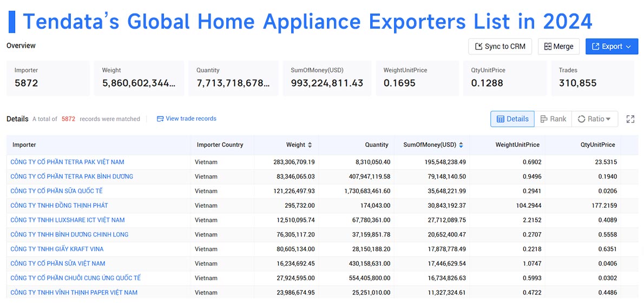Viewport: 644px width, 303px height.
Task: Click weight unit price 0.9496
Action: point(533,176)
